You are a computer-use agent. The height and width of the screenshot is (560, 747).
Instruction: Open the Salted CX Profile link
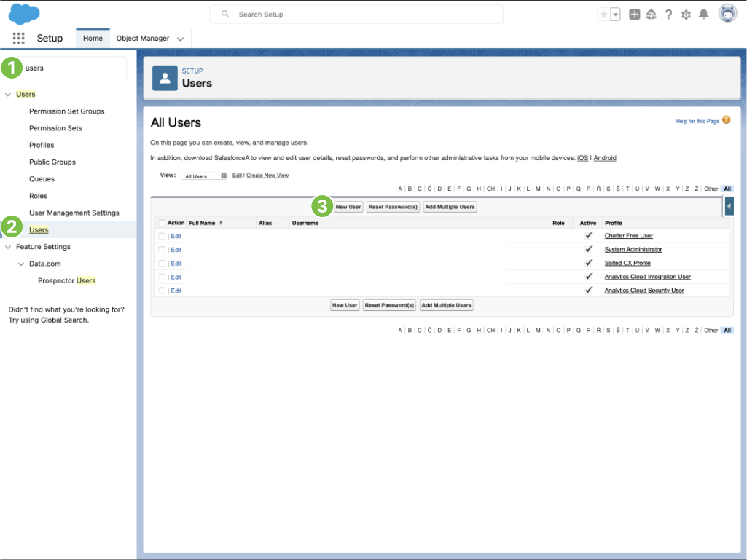(627, 263)
